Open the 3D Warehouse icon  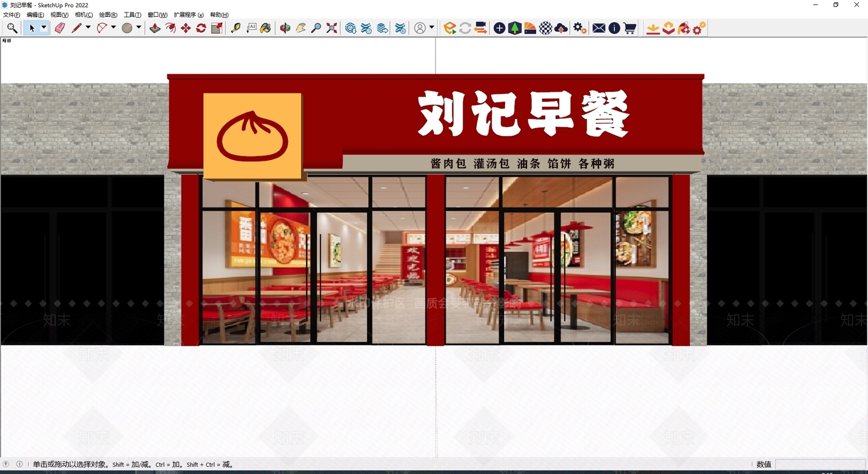pos(351,28)
